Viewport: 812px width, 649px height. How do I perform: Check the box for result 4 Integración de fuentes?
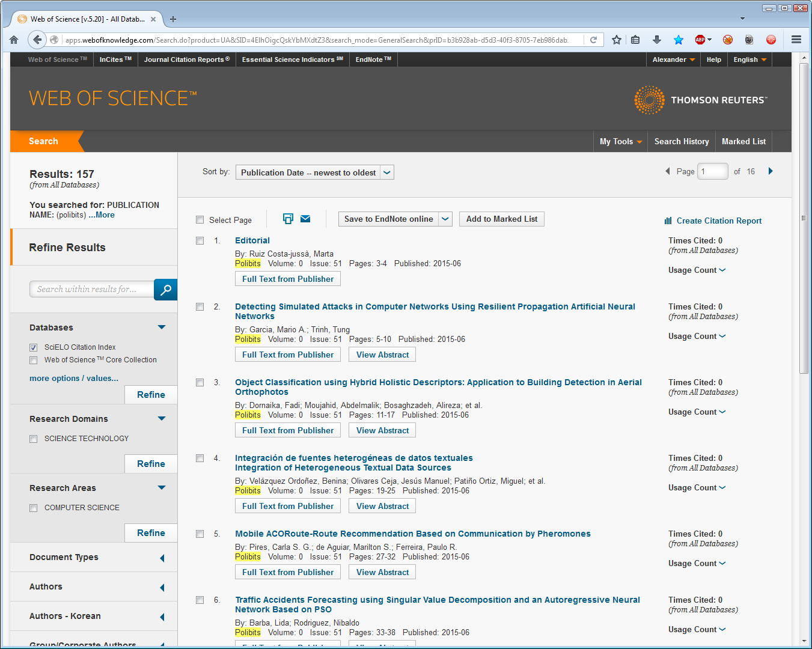coord(200,458)
